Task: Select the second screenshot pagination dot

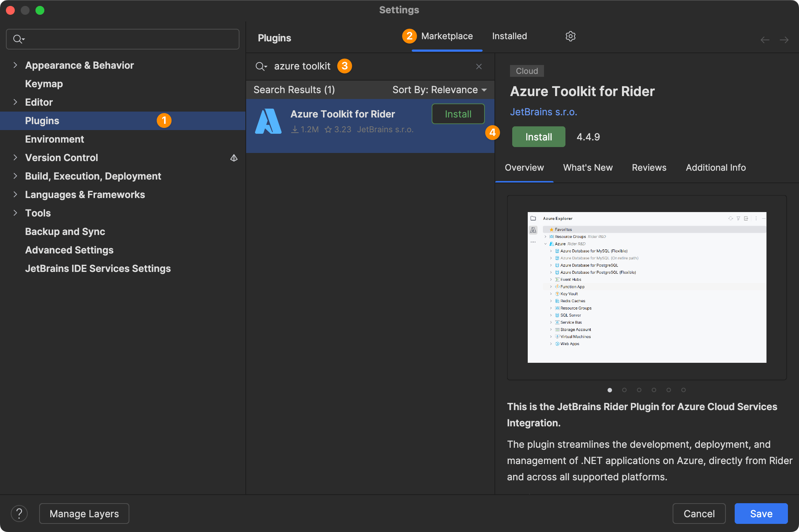Action: [625, 390]
